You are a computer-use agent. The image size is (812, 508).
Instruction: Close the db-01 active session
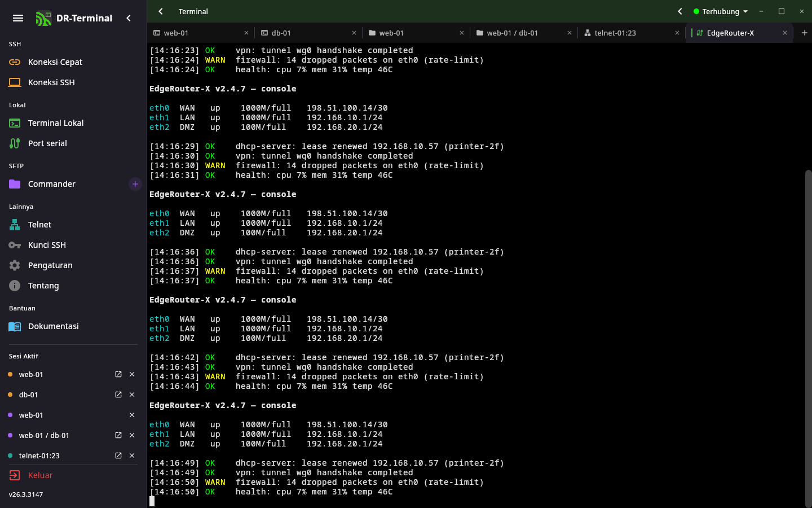pyautogui.click(x=132, y=395)
